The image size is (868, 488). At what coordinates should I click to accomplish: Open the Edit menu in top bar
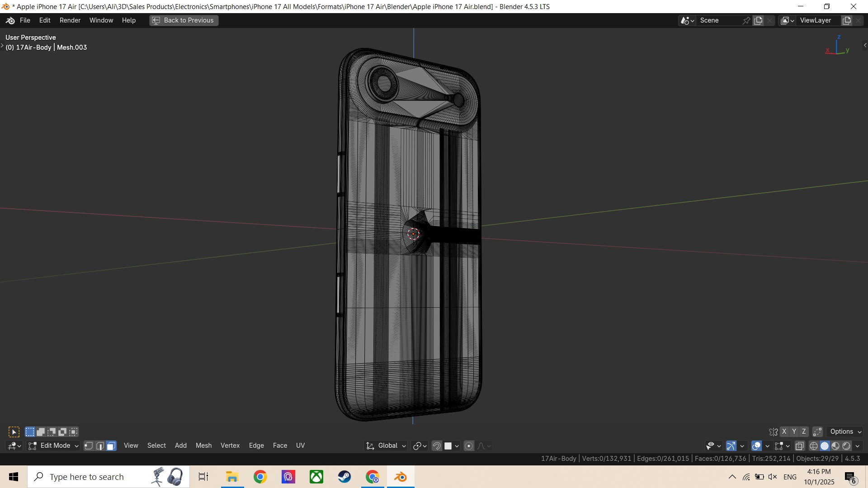tap(45, 20)
